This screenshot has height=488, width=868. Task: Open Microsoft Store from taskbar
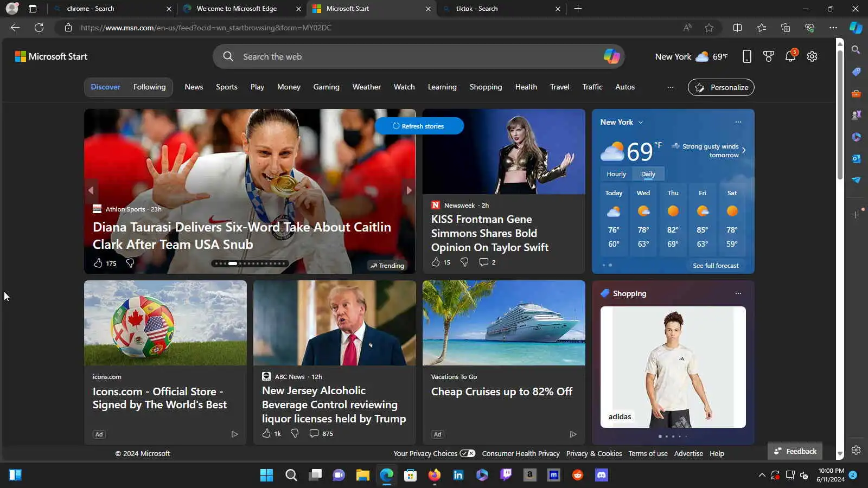(411, 476)
